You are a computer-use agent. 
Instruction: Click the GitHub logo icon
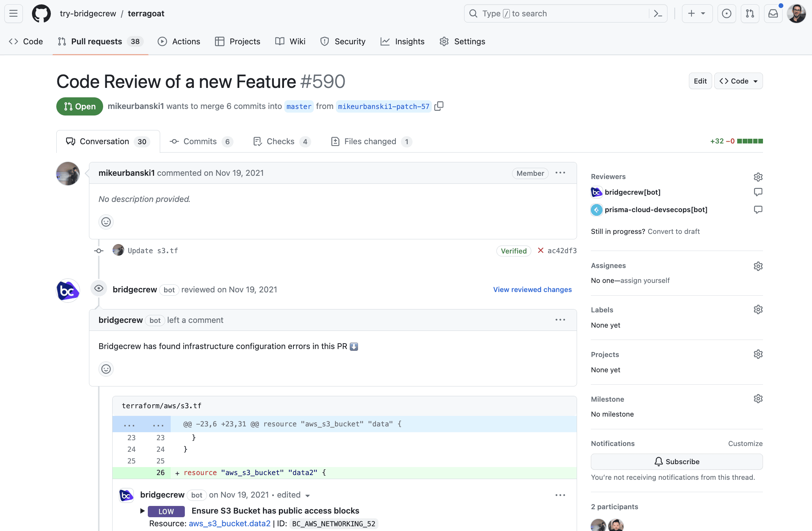(41, 14)
